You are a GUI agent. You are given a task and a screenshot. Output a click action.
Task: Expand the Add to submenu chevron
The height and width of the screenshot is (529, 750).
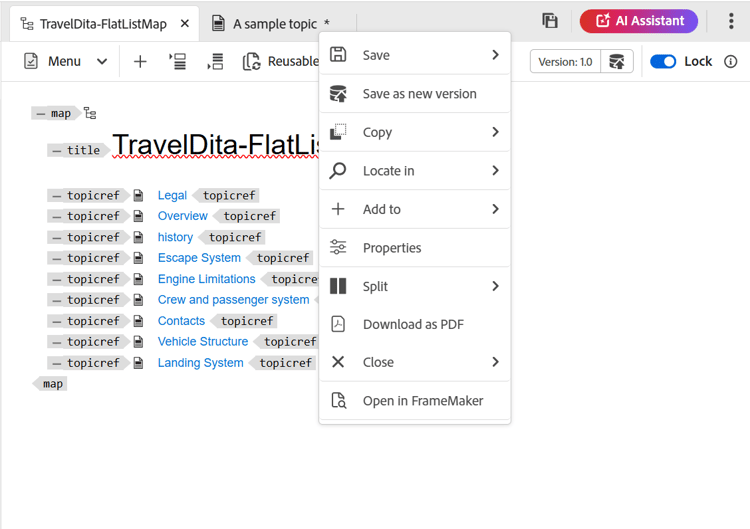(496, 209)
